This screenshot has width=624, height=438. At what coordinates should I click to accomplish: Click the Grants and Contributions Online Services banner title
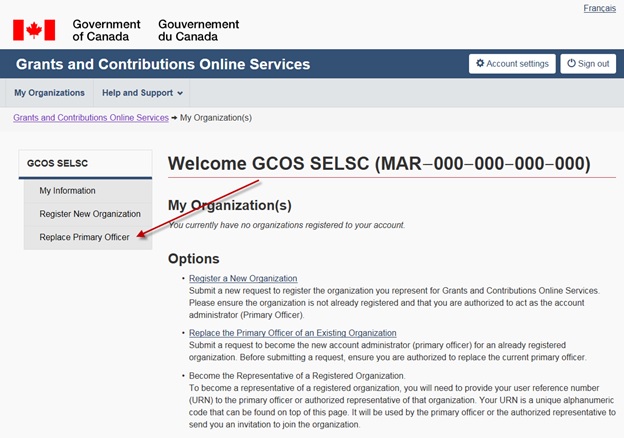[x=163, y=65]
